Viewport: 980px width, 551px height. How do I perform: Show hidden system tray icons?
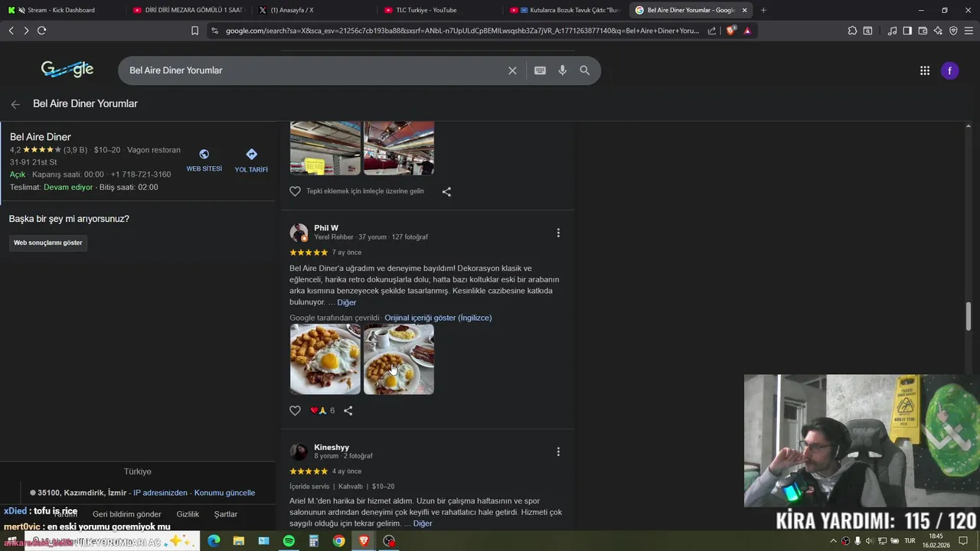833,541
